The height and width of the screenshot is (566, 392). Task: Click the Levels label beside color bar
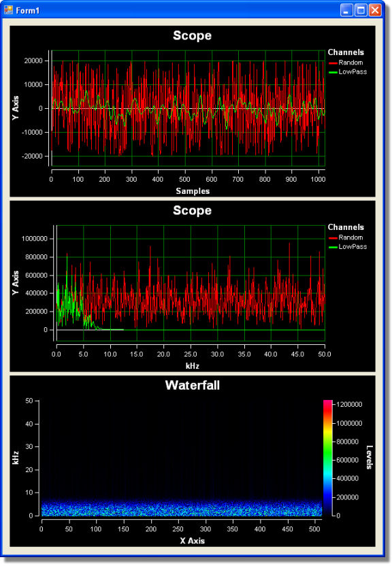pos(370,457)
